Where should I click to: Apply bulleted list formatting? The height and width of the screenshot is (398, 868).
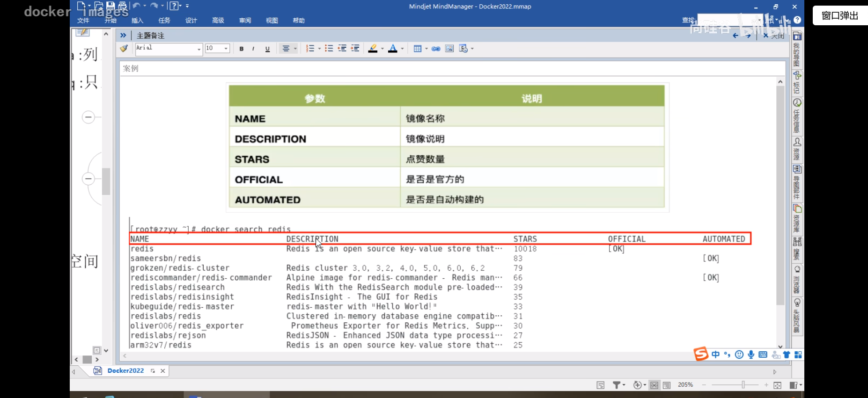(x=329, y=49)
